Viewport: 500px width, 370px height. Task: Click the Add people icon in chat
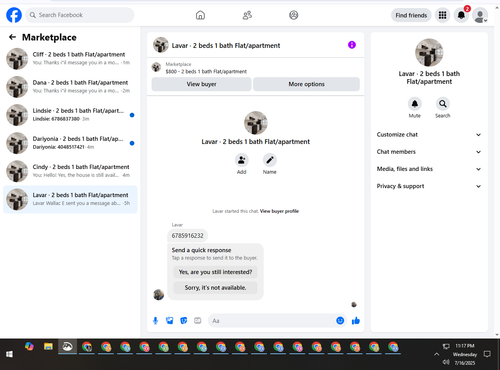click(241, 160)
